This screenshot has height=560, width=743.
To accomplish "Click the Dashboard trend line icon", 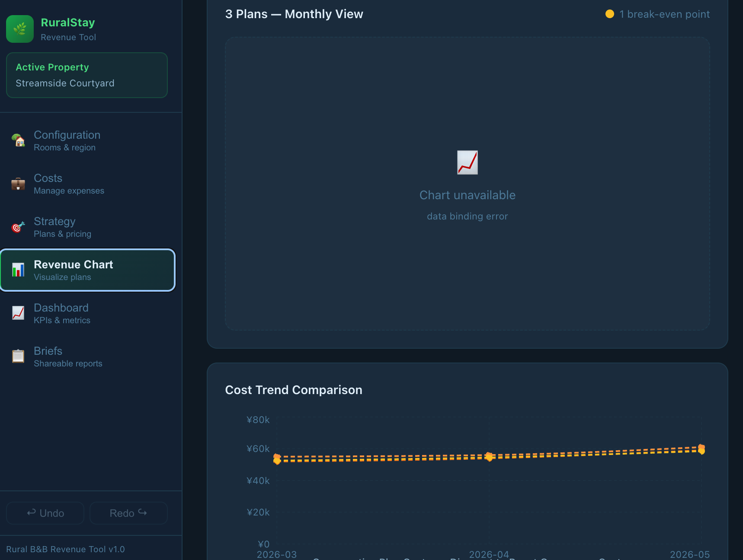I will [x=18, y=313].
